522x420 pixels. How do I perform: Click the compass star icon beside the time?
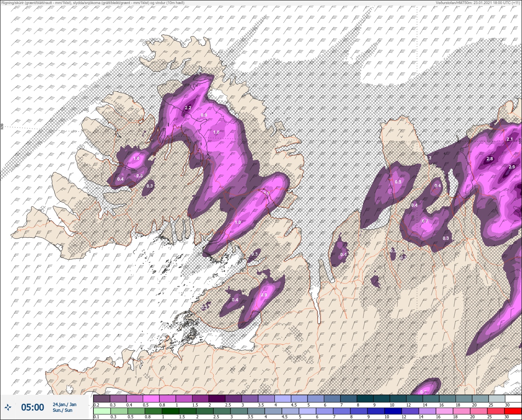(x=8, y=407)
